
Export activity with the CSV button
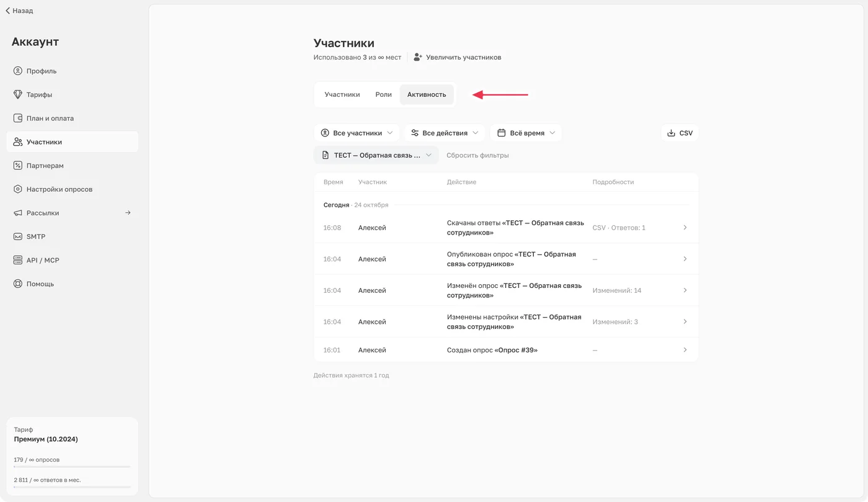(680, 133)
